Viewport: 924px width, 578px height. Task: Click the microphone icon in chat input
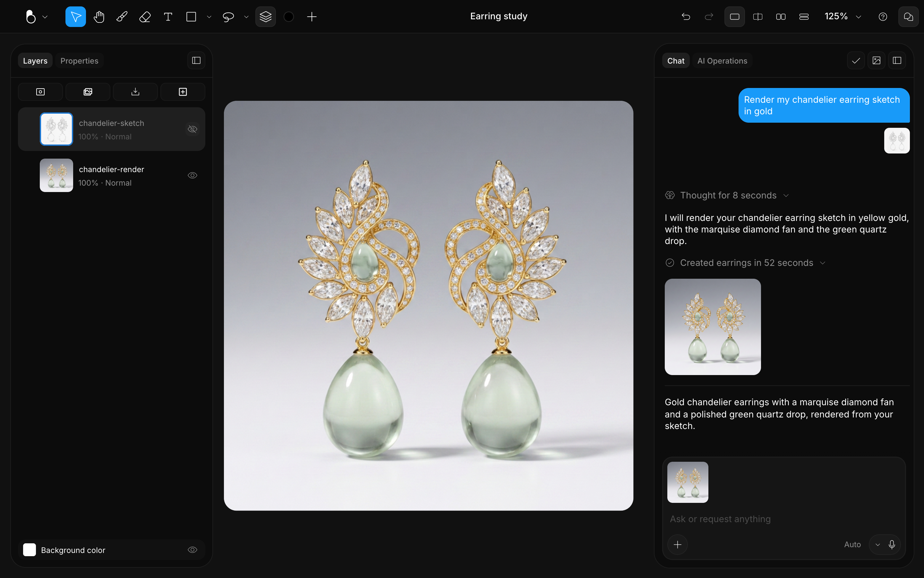click(892, 544)
